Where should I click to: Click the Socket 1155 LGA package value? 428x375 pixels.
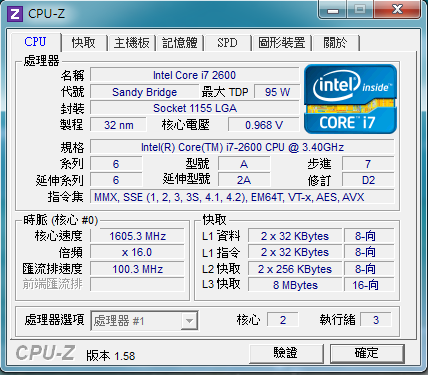tap(194, 108)
